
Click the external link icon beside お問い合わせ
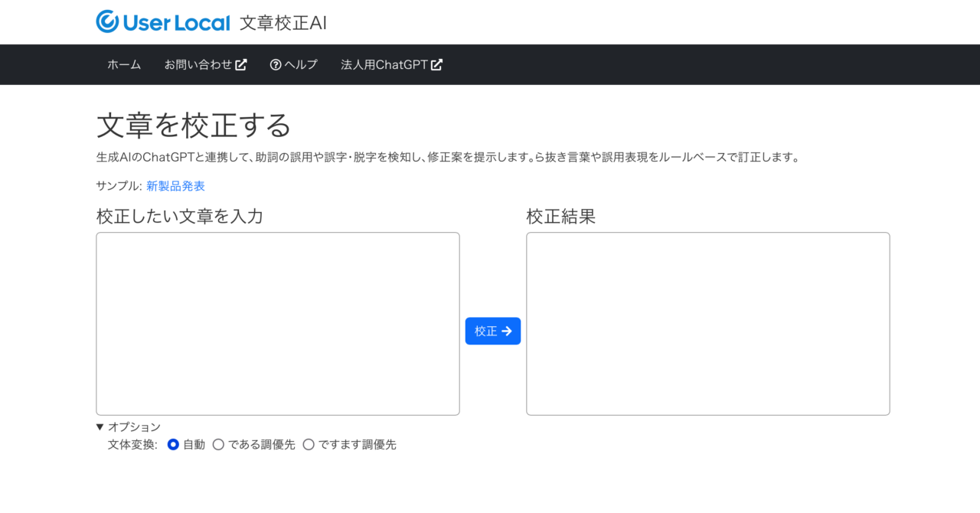(243, 64)
